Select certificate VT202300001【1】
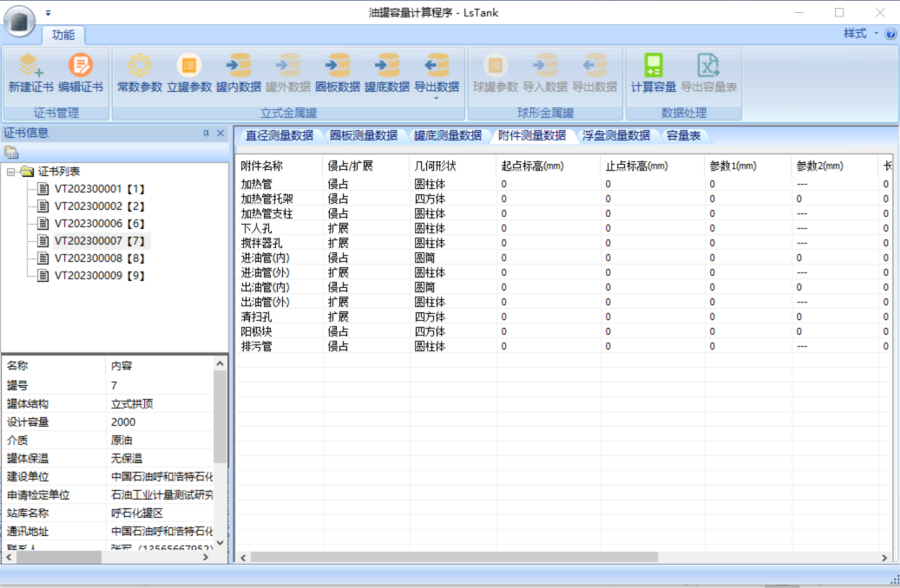 [x=99, y=189]
